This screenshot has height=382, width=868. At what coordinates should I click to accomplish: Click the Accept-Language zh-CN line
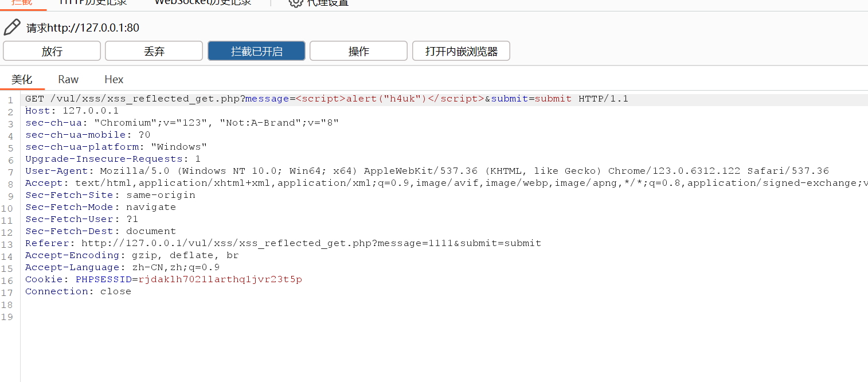point(122,267)
